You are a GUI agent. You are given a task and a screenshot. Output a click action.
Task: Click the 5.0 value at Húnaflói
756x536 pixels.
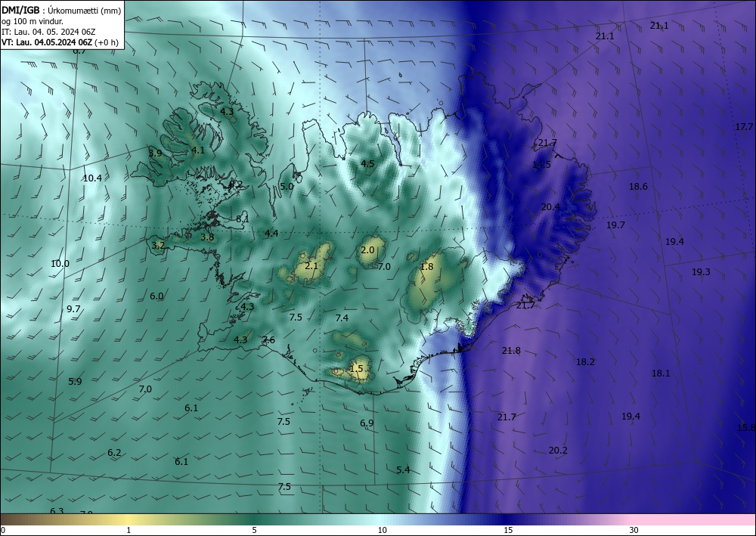coord(287,187)
